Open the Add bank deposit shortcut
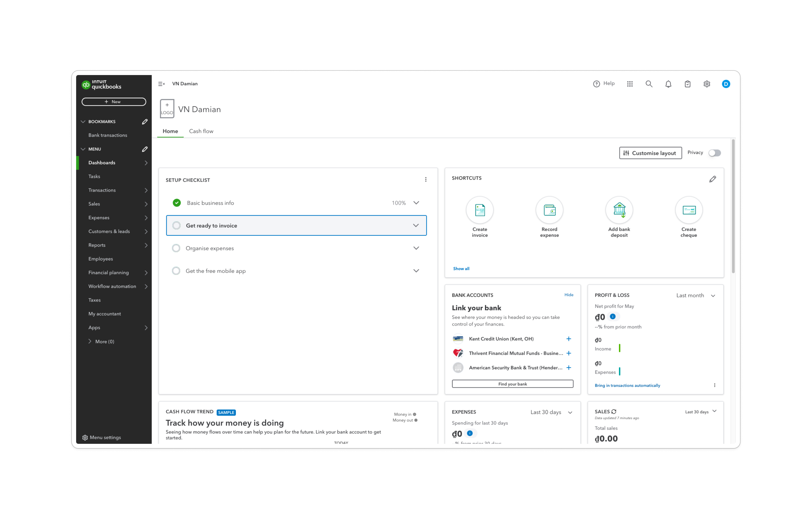The width and height of the screenshot is (812, 521). (x=619, y=210)
